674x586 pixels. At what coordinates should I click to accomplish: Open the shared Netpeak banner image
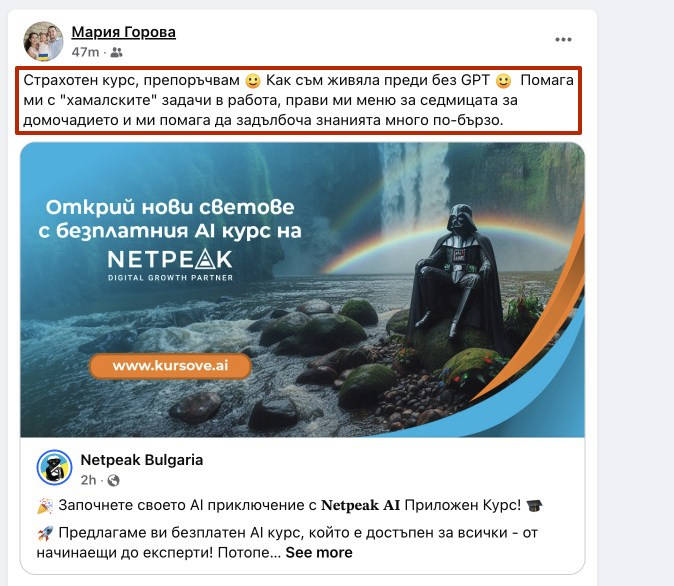point(303,290)
